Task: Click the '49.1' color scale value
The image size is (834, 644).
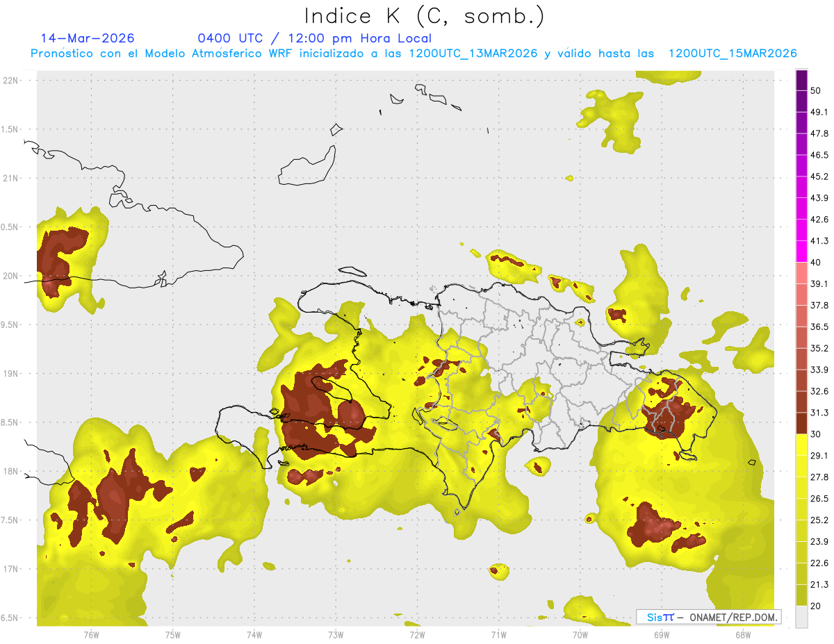Action: click(819, 113)
